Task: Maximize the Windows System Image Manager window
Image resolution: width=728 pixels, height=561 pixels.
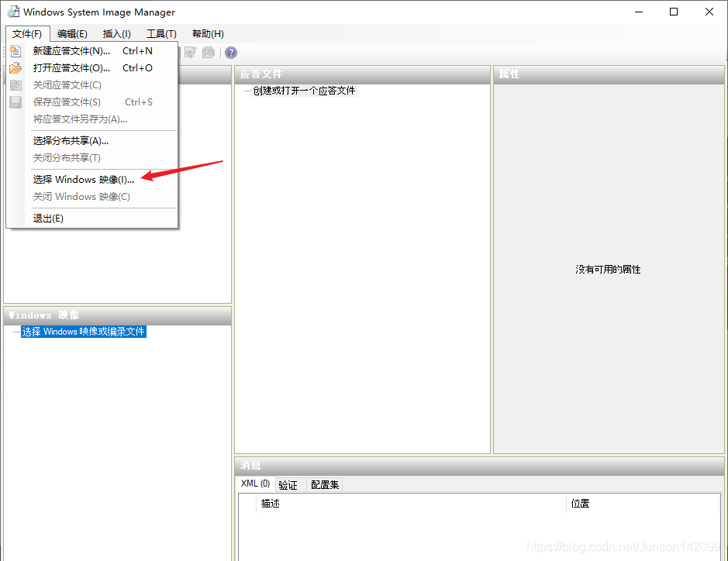Action: pyautogui.click(x=674, y=12)
